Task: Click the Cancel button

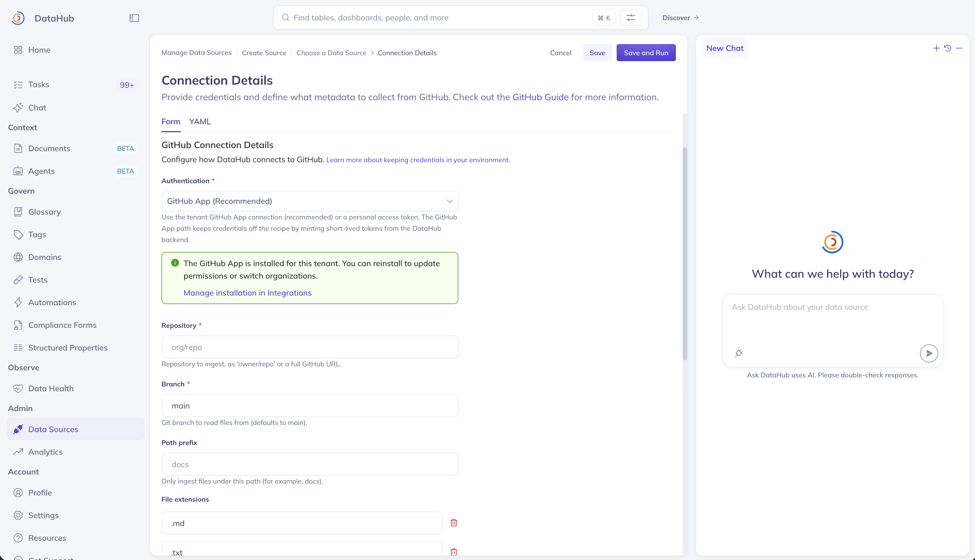Action: click(x=561, y=53)
